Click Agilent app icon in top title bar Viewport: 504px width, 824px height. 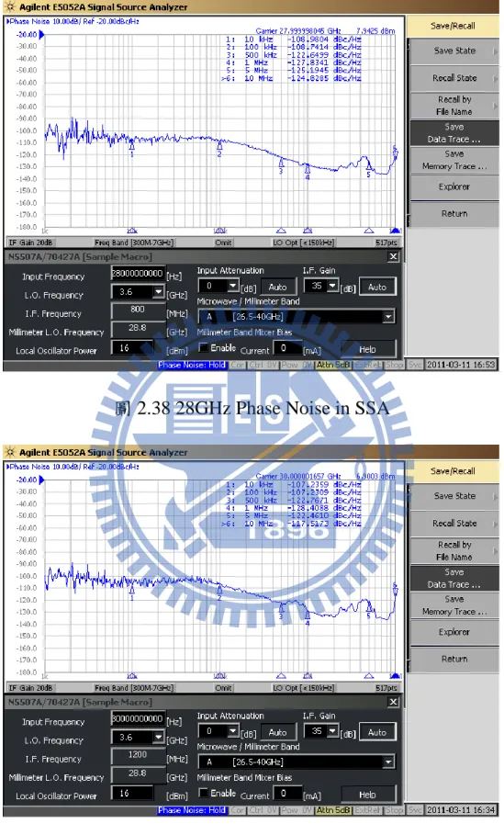[x=10, y=6]
